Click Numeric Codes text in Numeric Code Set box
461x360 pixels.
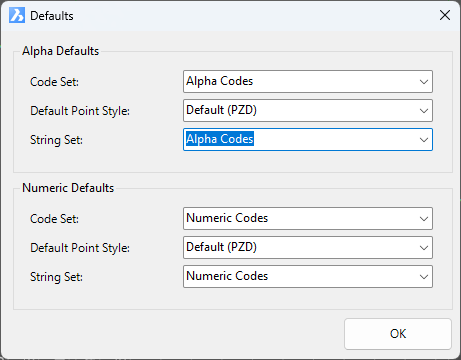(227, 218)
